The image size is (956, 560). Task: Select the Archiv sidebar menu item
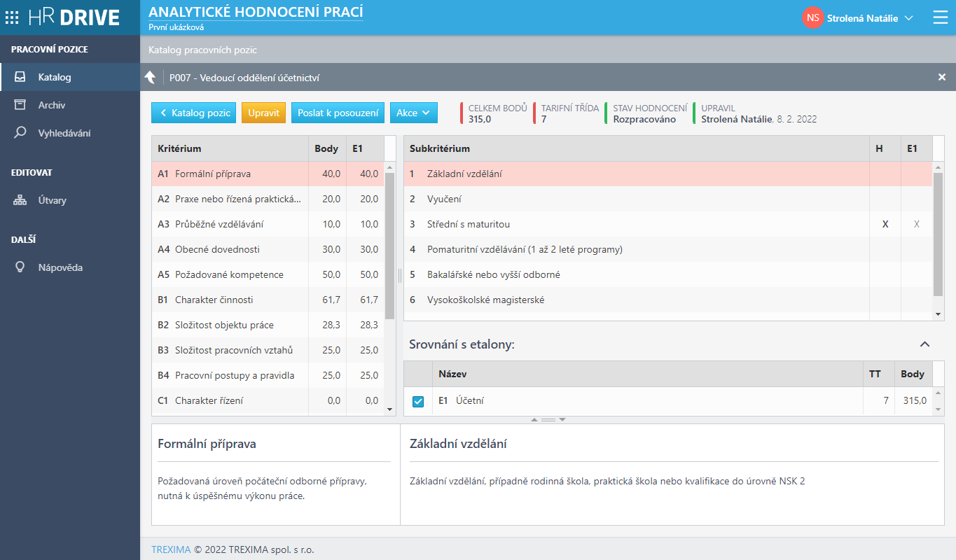pyautogui.click(x=52, y=105)
